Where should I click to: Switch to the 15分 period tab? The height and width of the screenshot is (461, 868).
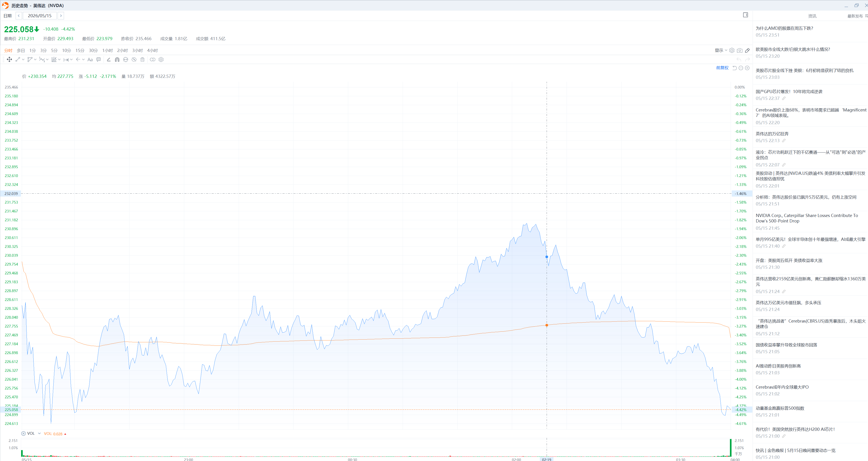click(x=80, y=51)
